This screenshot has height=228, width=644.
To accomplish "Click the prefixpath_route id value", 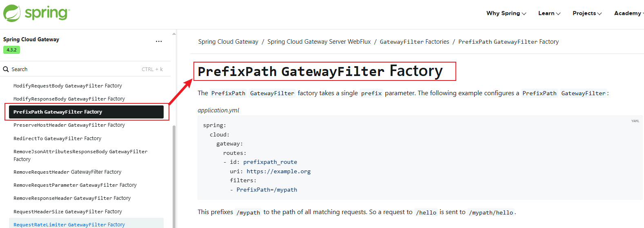I will (x=270, y=162).
